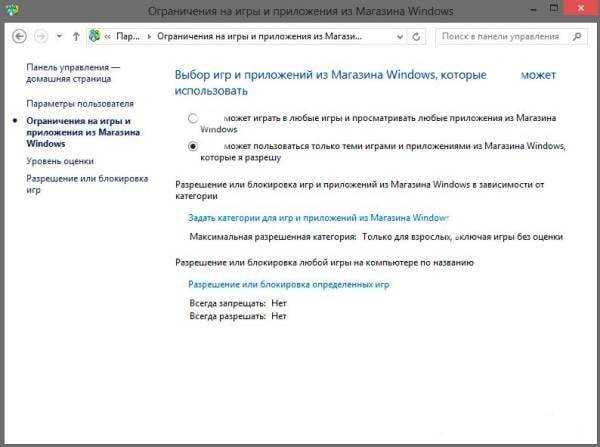Click the search magnifier icon

(x=577, y=36)
